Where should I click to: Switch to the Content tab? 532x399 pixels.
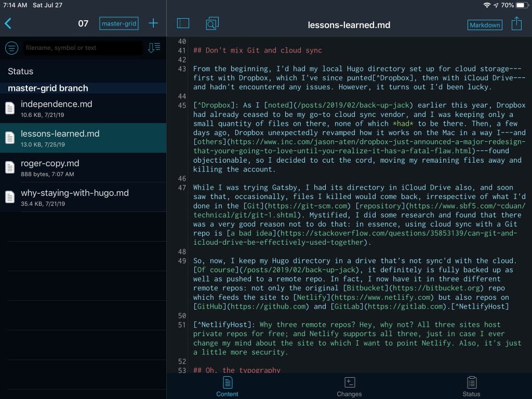(228, 387)
